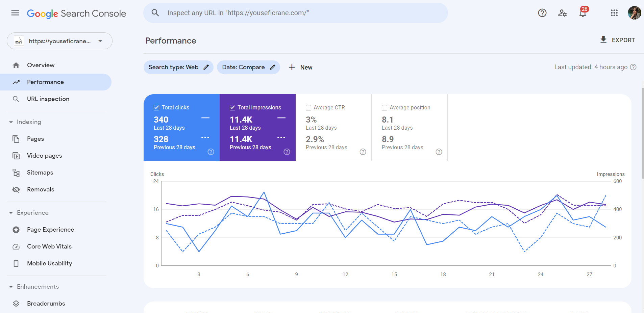This screenshot has height=313, width=644.
Task: Click the download icon next to EXPORT
Action: [x=603, y=40]
